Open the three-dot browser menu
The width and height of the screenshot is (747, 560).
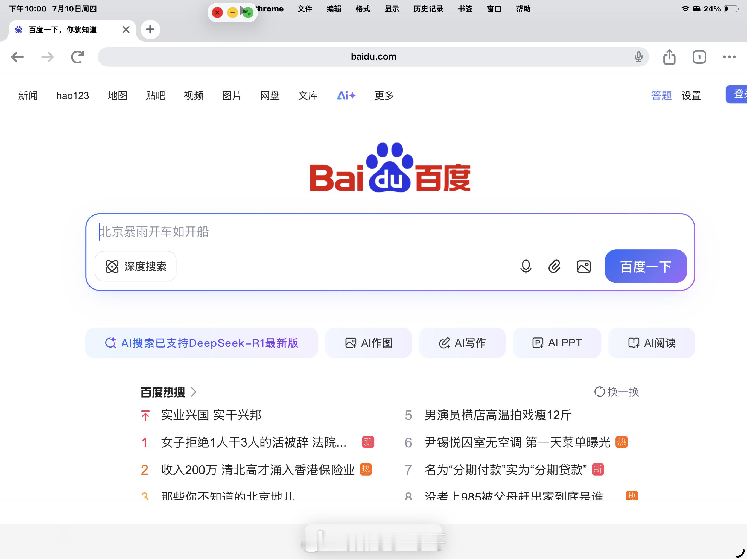[729, 57]
